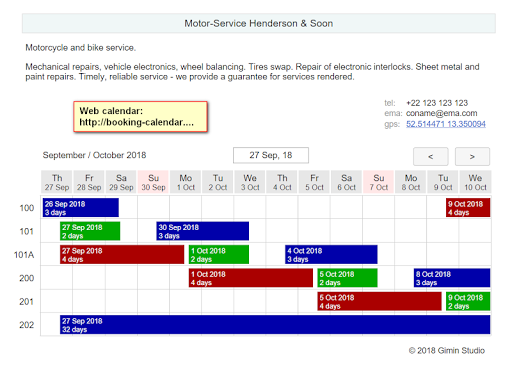Screen dimensions: 512x367
Task: Open the blue 8 Oct 2018 3 days booking
Action: 452,278
